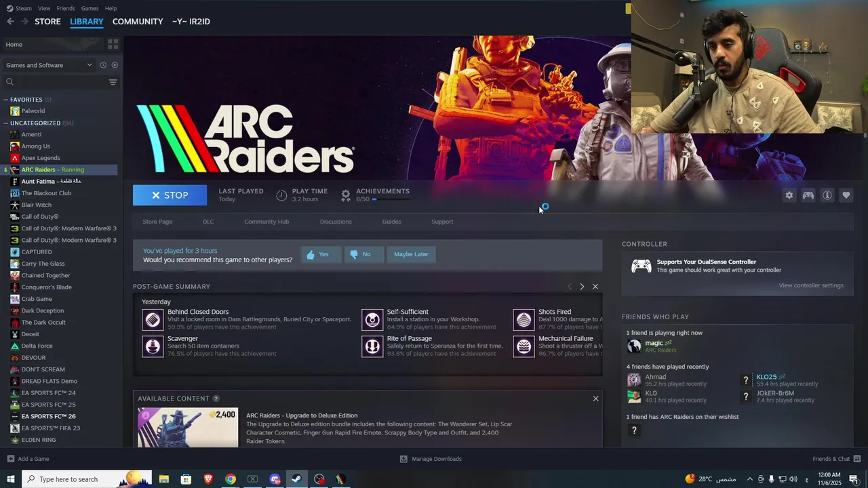Open Store Page link
868x488 pixels.
(x=157, y=222)
